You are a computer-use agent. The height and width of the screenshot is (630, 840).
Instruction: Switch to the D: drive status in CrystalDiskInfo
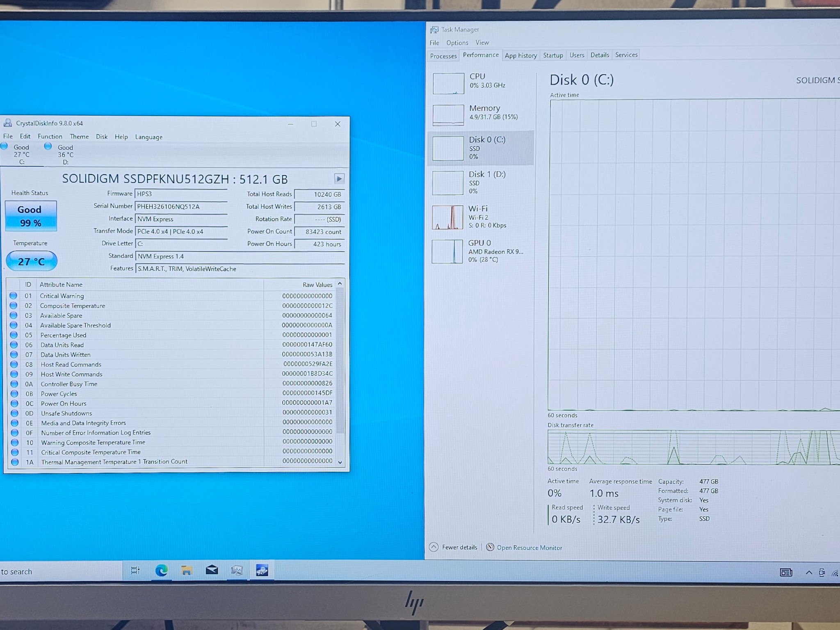pyautogui.click(x=61, y=154)
